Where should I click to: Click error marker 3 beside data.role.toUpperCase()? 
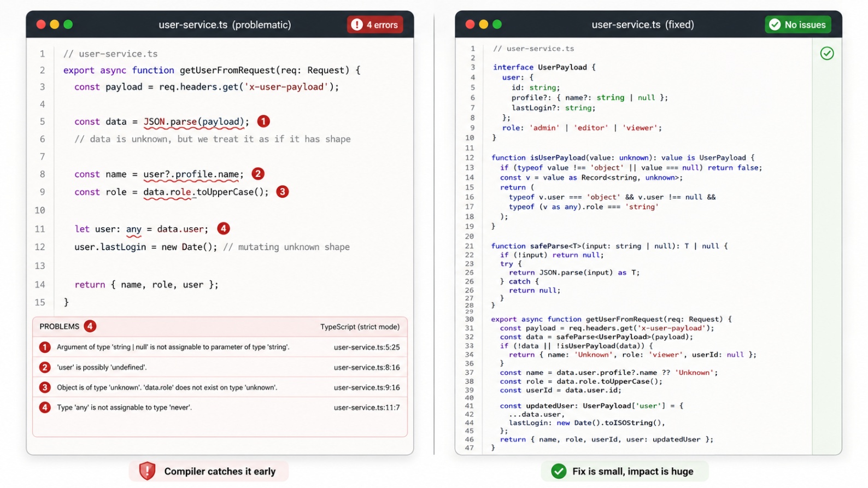coord(283,192)
